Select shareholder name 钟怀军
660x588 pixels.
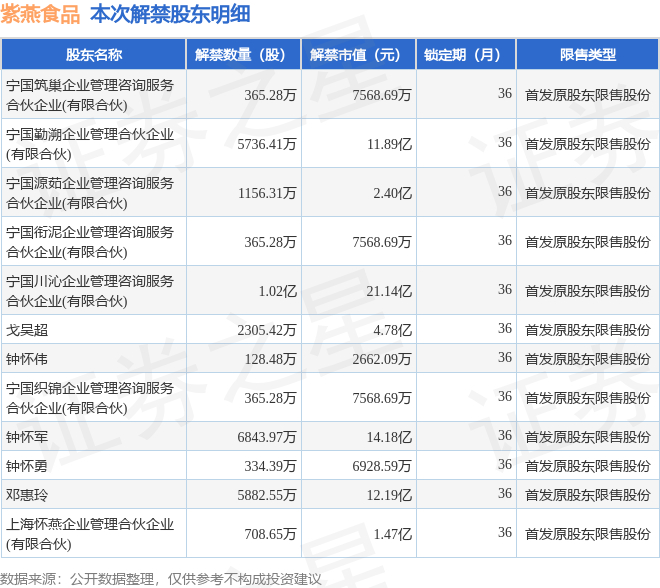click(27, 436)
